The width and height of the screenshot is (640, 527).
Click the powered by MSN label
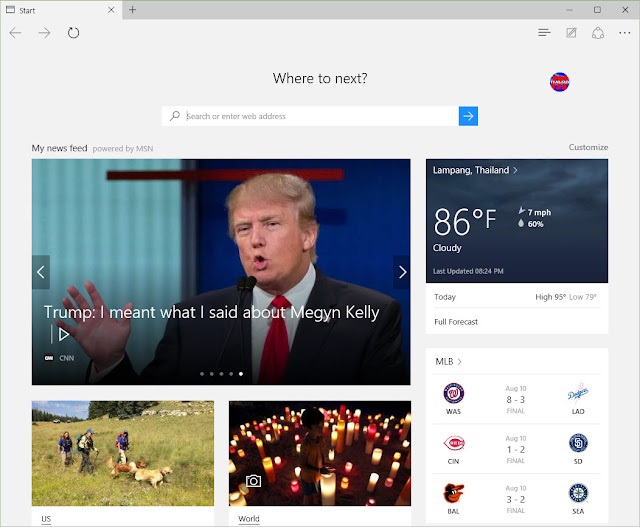(123, 149)
